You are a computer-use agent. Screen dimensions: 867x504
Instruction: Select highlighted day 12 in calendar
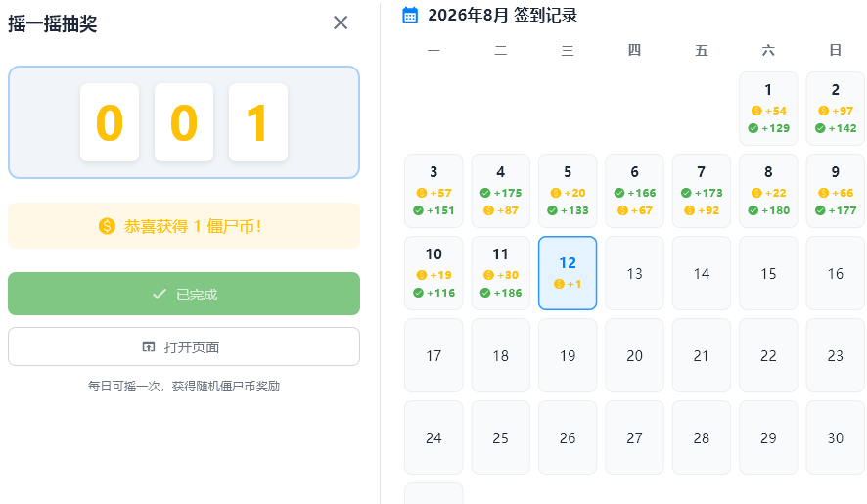click(568, 273)
